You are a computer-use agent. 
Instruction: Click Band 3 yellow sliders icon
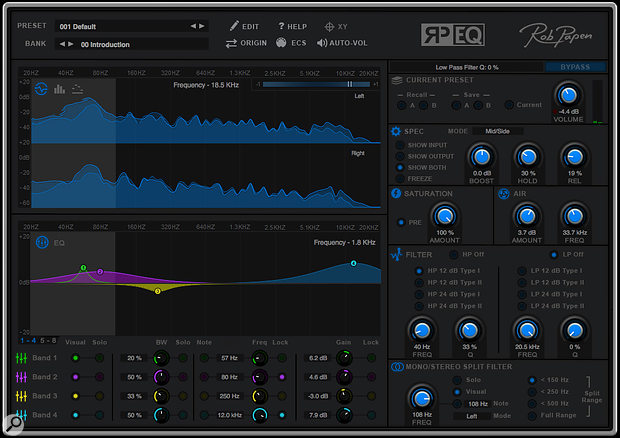click(x=21, y=396)
